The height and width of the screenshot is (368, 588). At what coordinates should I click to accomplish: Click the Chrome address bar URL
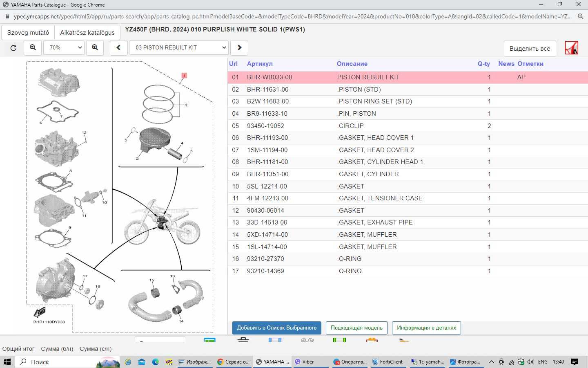click(x=292, y=17)
